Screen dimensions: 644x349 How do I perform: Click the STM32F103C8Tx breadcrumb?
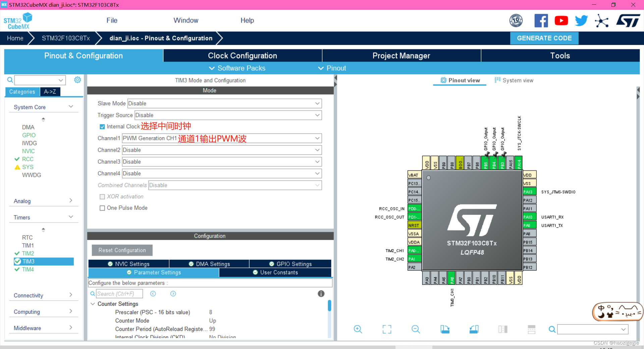[x=66, y=38]
